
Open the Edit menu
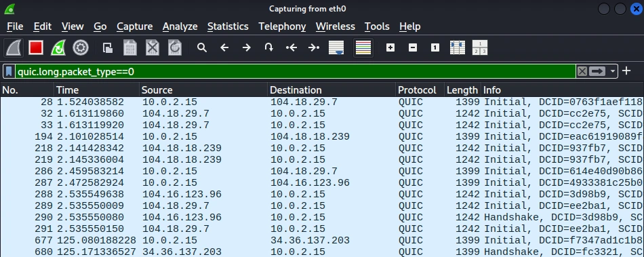click(x=42, y=26)
